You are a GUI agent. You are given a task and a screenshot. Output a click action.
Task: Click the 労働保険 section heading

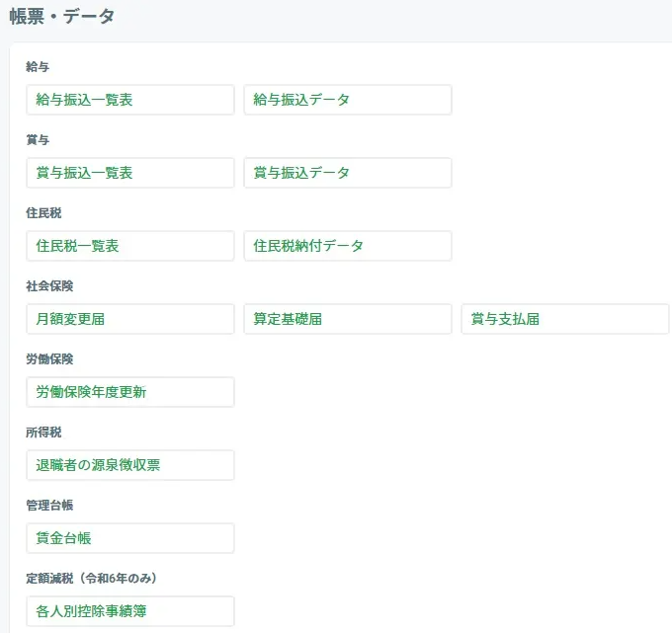pyautogui.click(x=49, y=359)
